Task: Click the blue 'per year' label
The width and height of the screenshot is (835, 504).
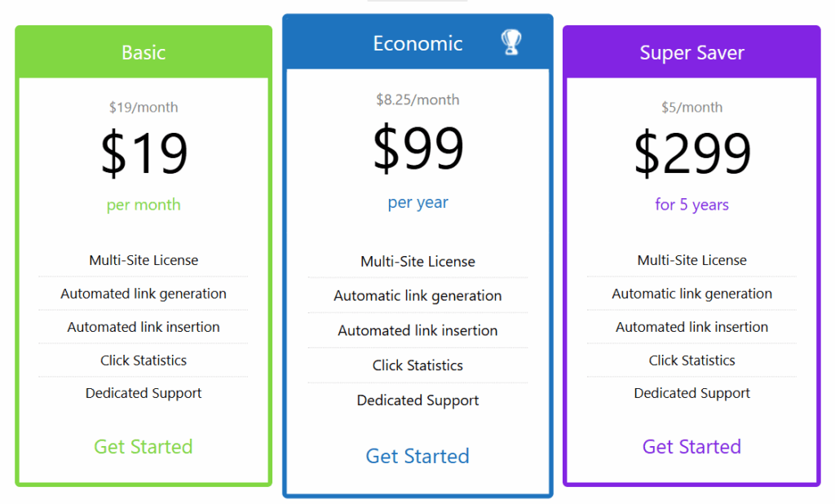Action: coord(418,202)
